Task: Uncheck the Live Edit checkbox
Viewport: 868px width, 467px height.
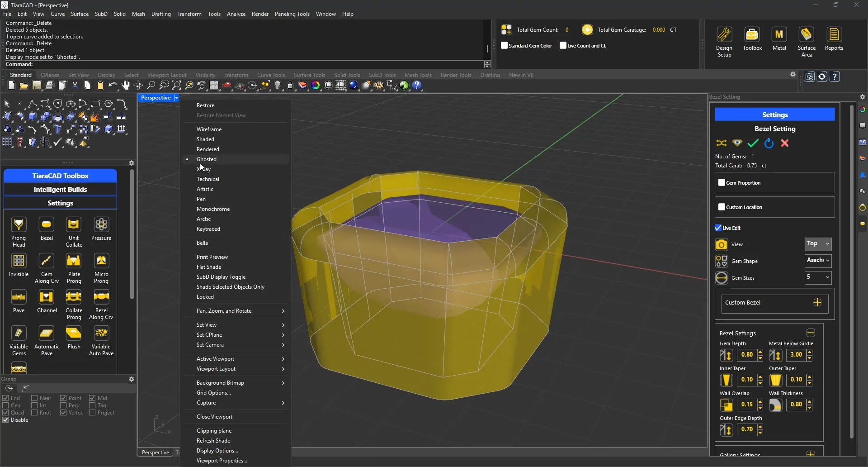Action: 718,228
